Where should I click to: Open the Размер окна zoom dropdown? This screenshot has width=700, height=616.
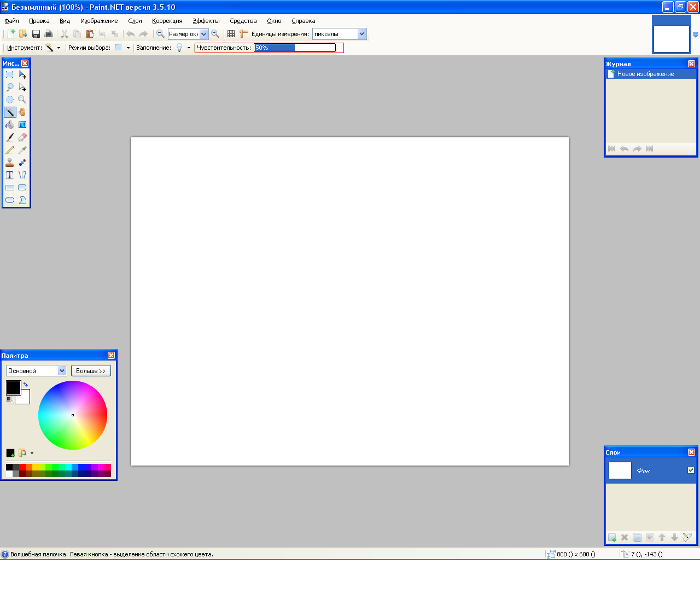[x=204, y=34]
